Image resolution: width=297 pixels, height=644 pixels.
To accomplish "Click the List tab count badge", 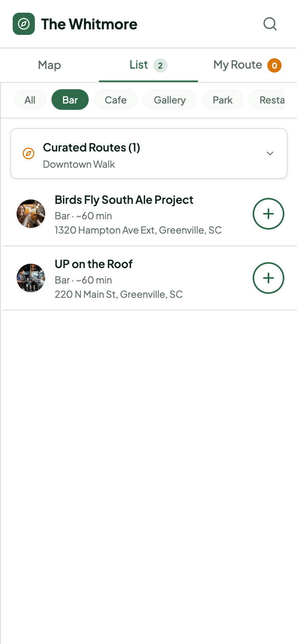I will (x=160, y=65).
